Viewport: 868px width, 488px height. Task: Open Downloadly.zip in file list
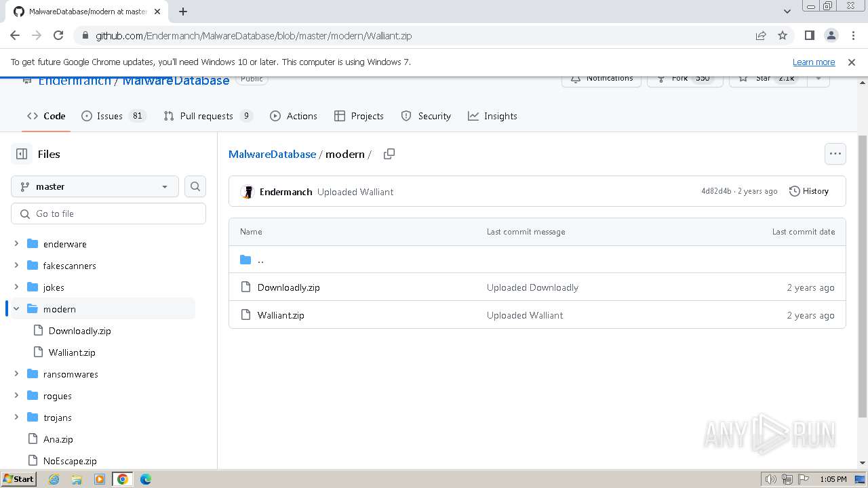pyautogui.click(x=288, y=287)
